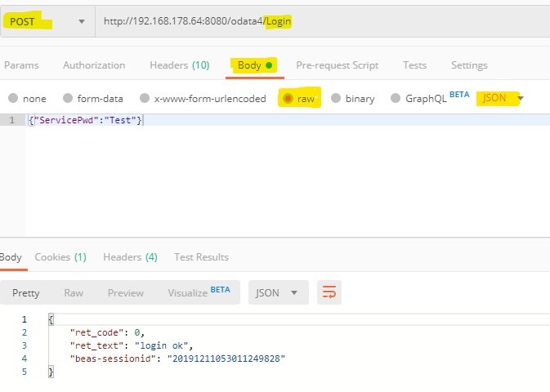Open the Pre-request Script tab
Viewport: 550px width, 392px height.
337,65
